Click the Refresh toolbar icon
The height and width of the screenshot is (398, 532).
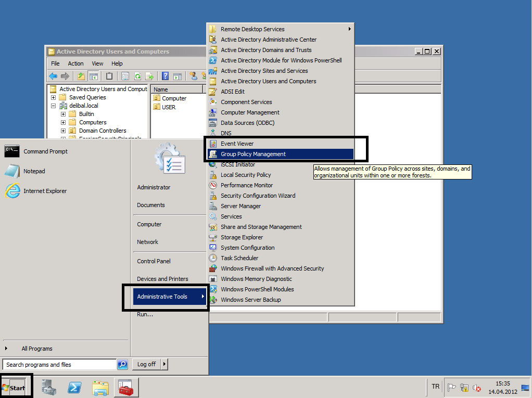(x=137, y=76)
